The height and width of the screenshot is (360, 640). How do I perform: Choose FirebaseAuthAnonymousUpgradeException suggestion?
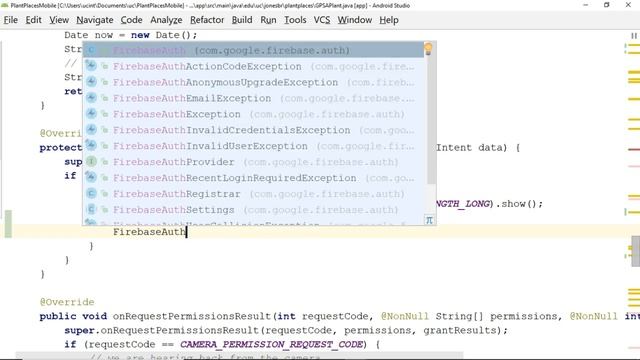tap(253, 82)
